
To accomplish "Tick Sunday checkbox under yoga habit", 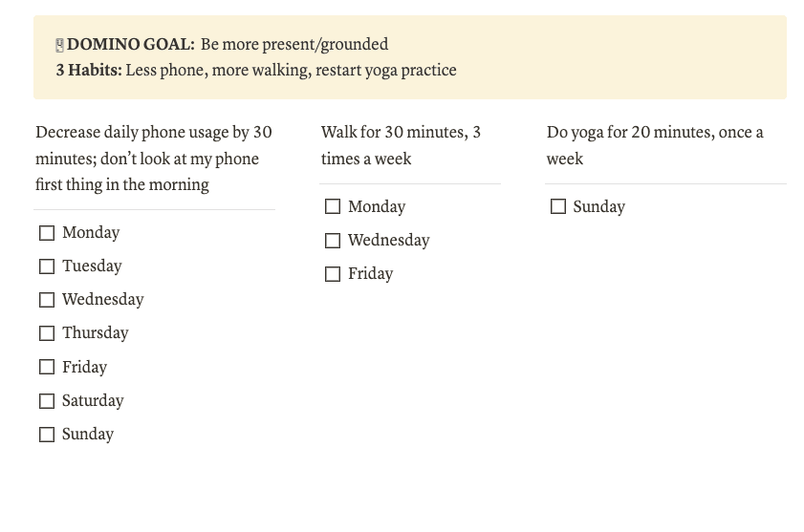I will [x=558, y=206].
